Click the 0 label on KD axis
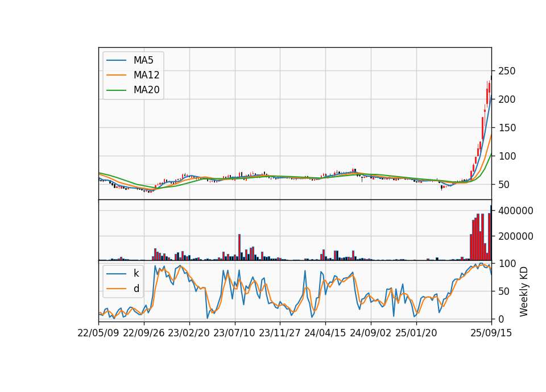This screenshot has height=392, width=546. click(x=501, y=319)
